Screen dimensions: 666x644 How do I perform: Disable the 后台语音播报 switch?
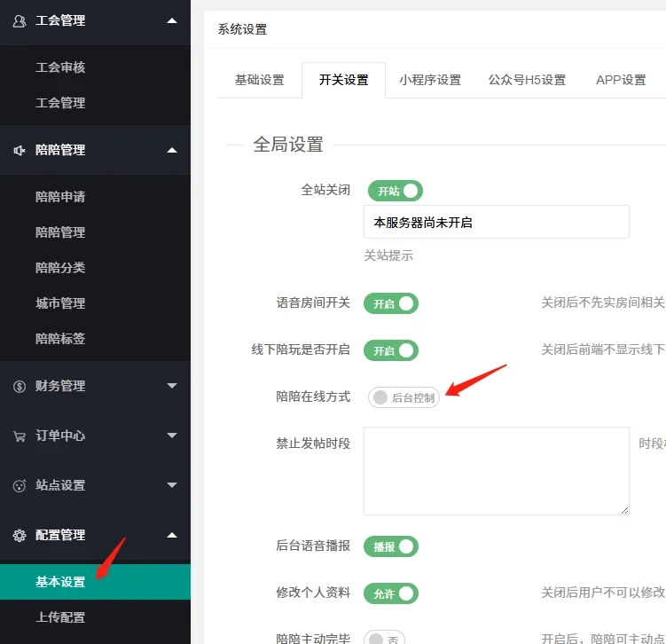point(391,547)
